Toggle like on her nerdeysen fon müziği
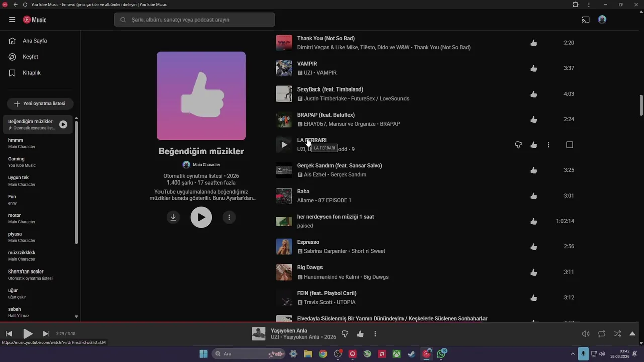 click(x=534, y=221)
